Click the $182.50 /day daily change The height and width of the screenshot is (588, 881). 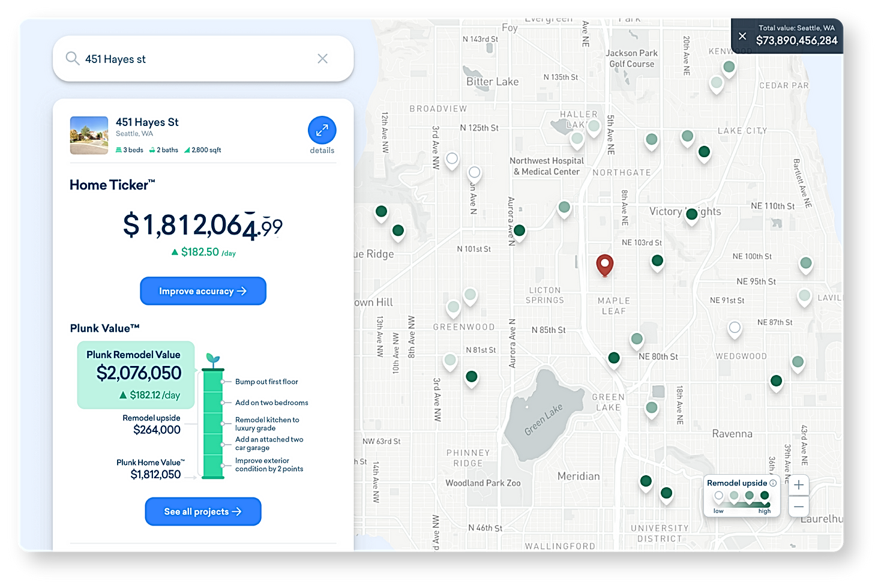203,252
